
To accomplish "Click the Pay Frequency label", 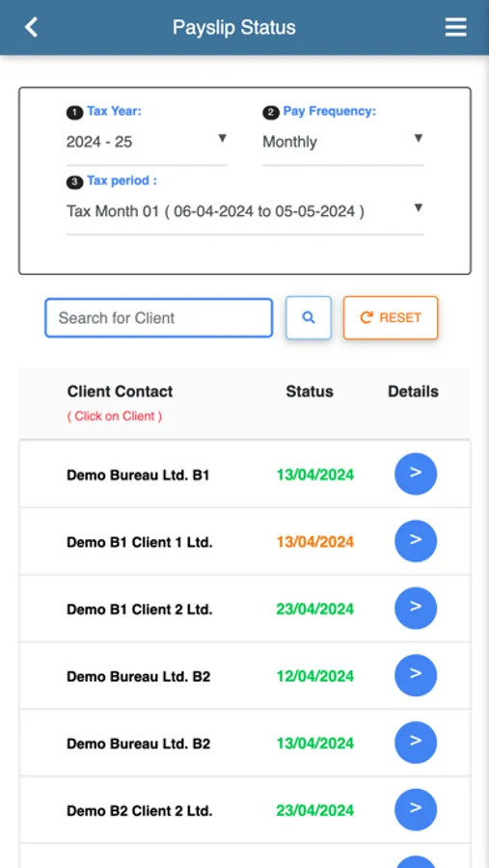I will (x=330, y=111).
